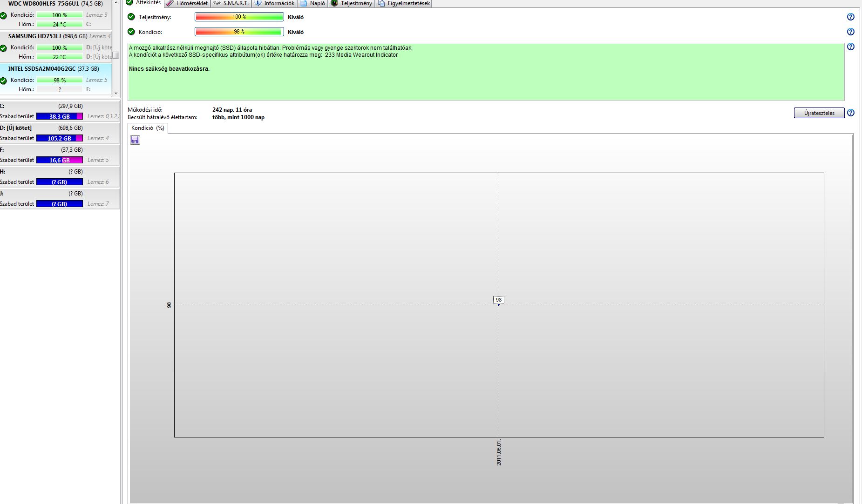Click the help icon next to Újratesztelés
This screenshot has width=862, height=504.
(850, 113)
